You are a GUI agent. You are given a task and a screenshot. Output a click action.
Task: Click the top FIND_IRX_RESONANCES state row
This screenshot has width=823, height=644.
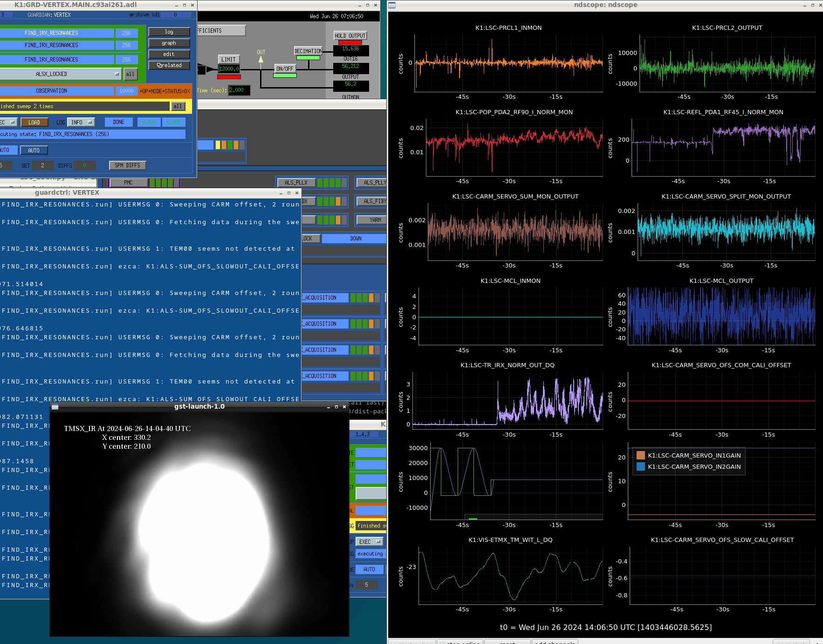tap(57, 33)
